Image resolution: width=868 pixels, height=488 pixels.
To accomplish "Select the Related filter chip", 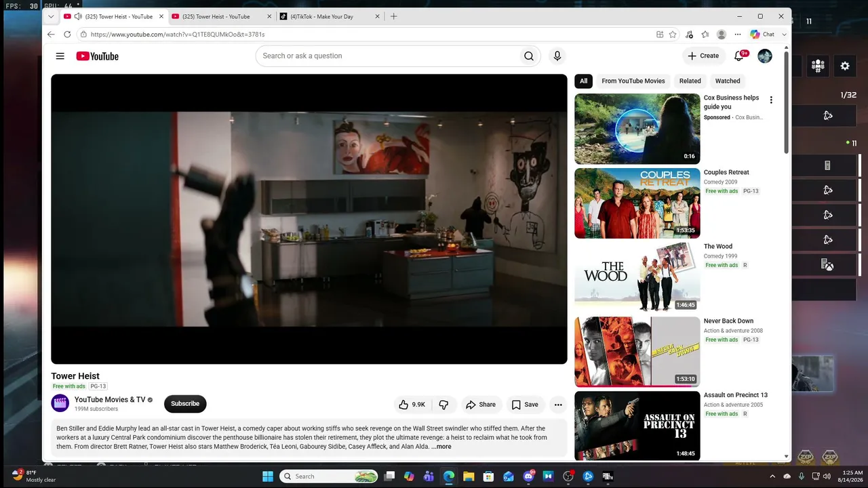I will pyautogui.click(x=690, y=81).
